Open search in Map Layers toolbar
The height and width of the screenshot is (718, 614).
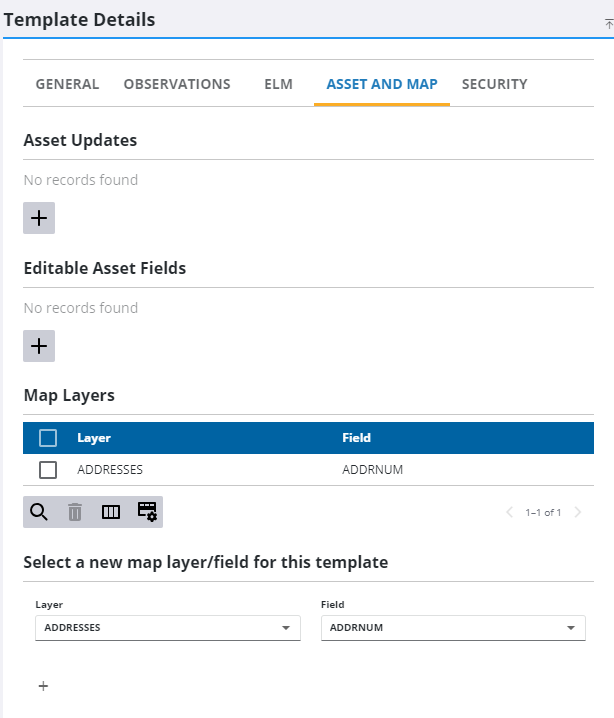pyautogui.click(x=39, y=512)
